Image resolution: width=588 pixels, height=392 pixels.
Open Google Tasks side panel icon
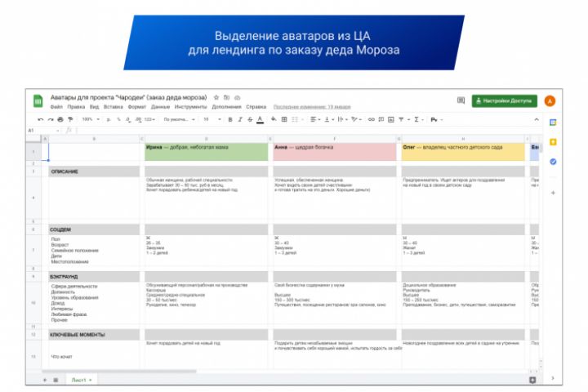[553, 162]
